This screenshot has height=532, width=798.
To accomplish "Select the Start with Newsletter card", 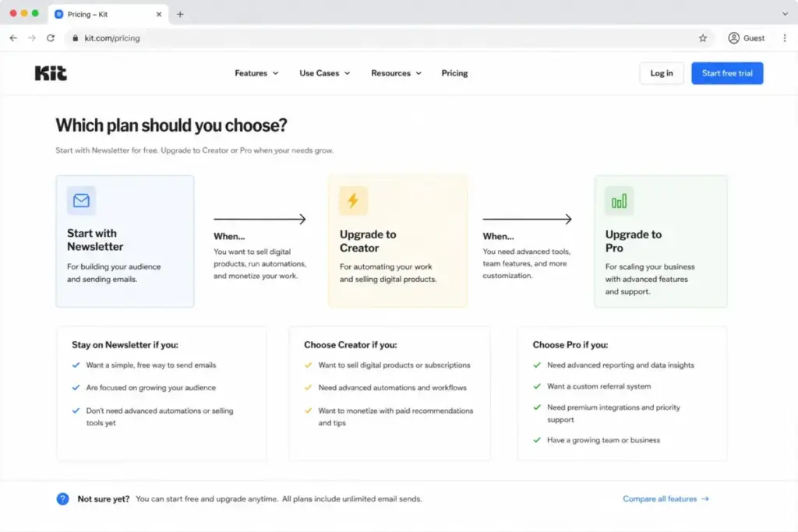I will pyautogui.click(x=125, y=241).
